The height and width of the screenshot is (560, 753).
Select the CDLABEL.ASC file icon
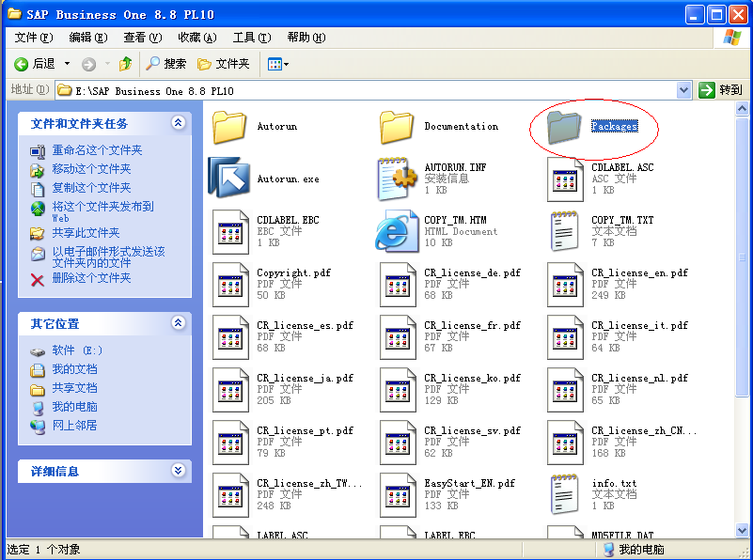[565, 179]
